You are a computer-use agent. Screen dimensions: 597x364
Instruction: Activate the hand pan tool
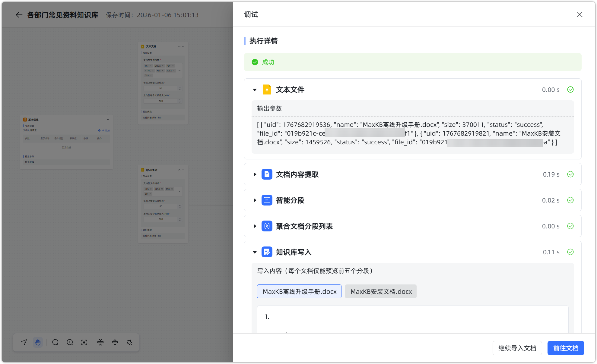(x=38, y=342)
